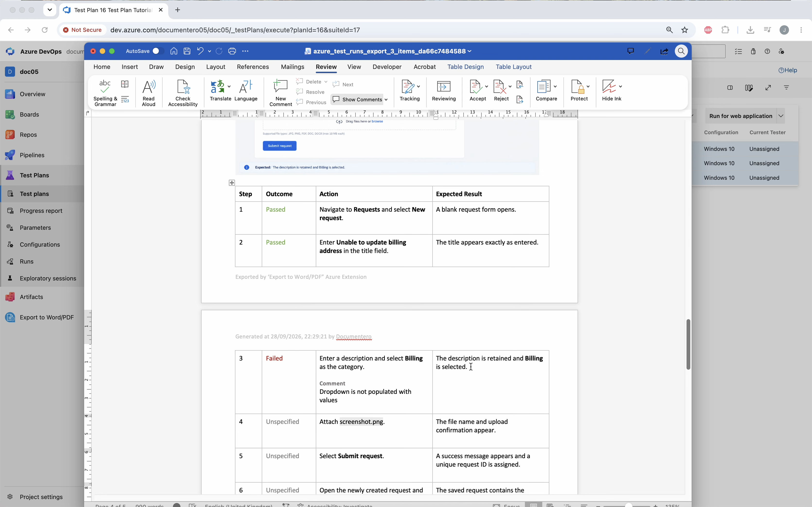
Task: Click the word count icon in Review ribbon
Action: pos(125,100)
